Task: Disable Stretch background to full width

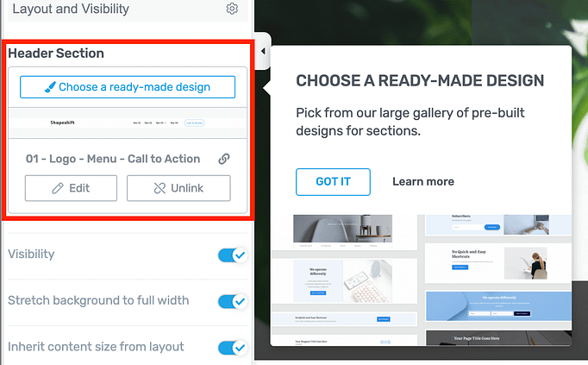Action: (x=233, y=302)
